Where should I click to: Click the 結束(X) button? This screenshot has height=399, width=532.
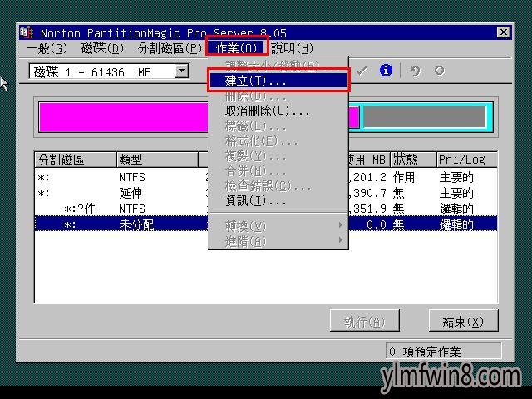[x=464, y=321]
